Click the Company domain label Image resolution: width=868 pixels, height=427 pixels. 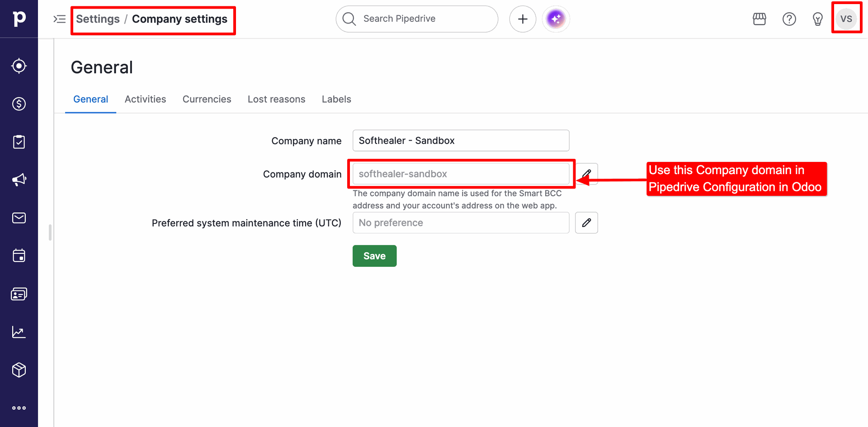click(302, 174)
